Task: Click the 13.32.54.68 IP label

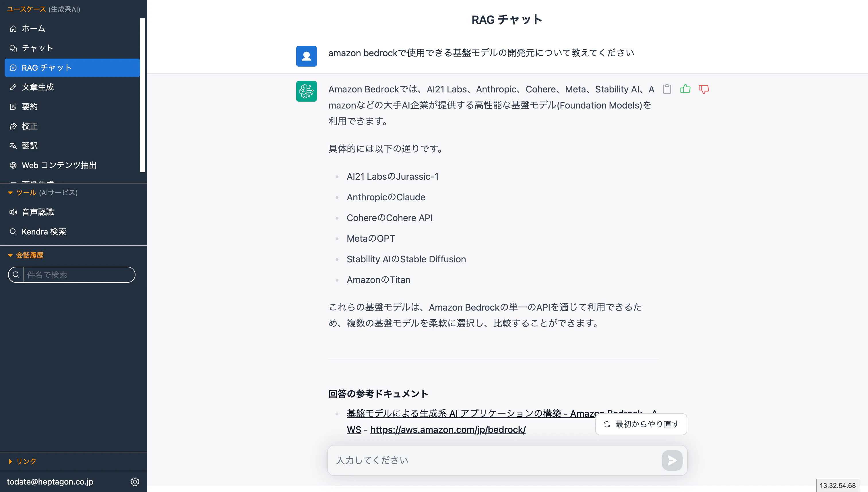Action: pos(838,485)
